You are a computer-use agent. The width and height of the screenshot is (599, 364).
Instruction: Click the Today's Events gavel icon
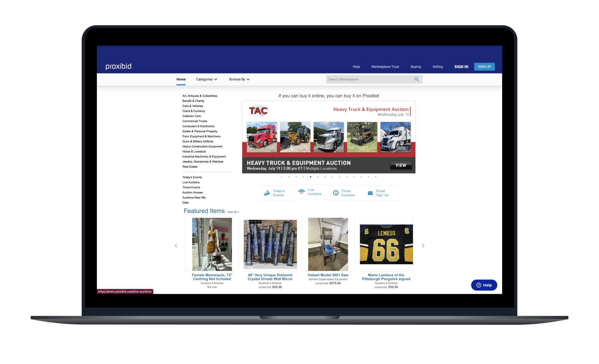pyautogui.click(x=267, y=193)
